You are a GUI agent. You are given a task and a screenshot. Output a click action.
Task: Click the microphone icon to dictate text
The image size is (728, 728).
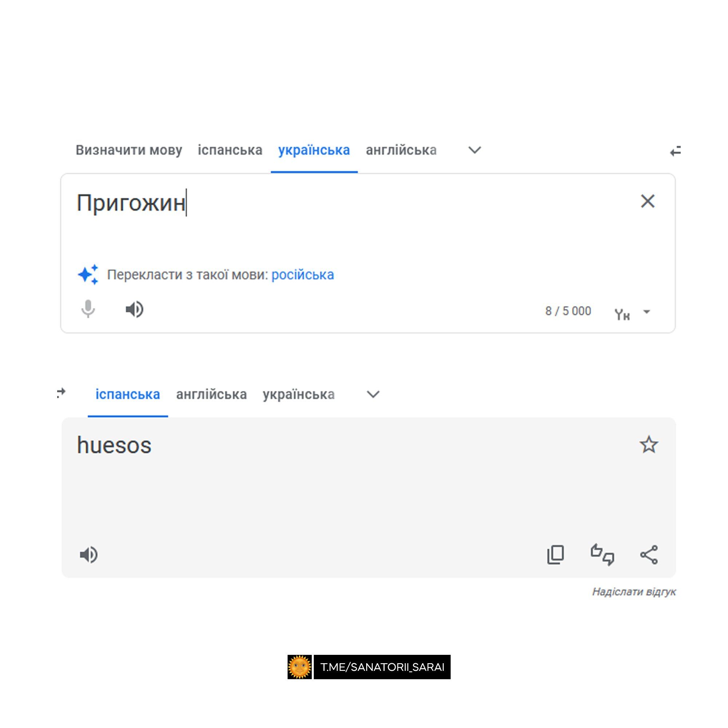[x=89, y=310]
